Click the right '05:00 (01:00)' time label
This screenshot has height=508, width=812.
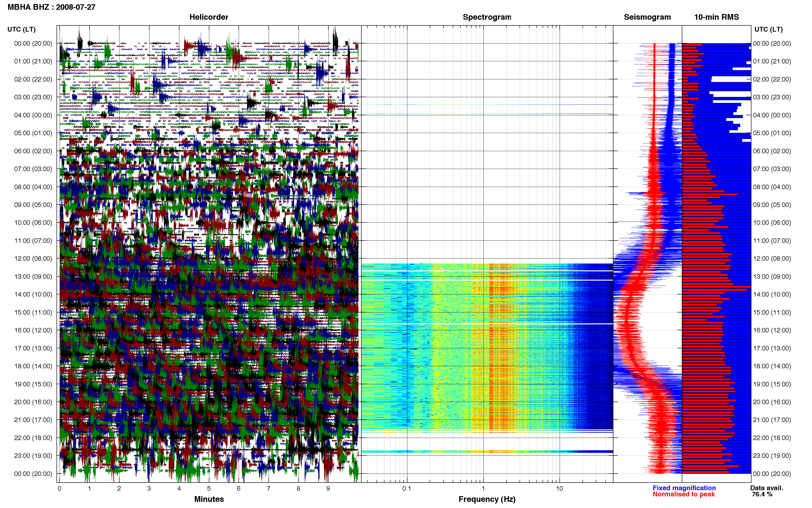pyautogui.click(x=772, y=133)
